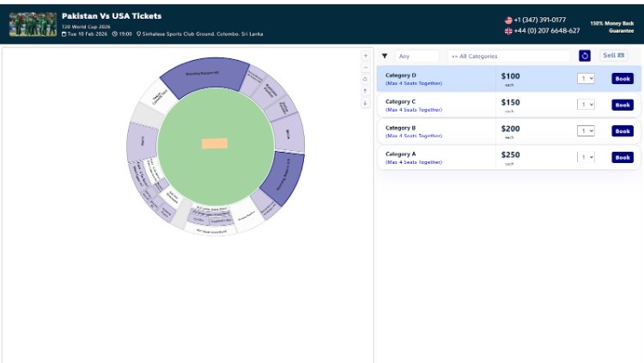Open the Any quantity filter
The image size is (644, 363).
pyautogui.click(x=416, y=57)
